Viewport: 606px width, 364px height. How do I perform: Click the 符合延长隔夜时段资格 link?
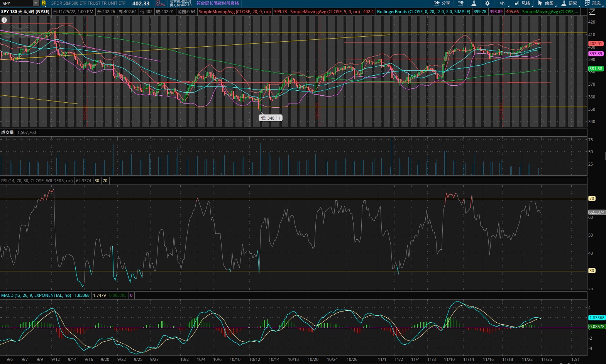tap(218, 3)
